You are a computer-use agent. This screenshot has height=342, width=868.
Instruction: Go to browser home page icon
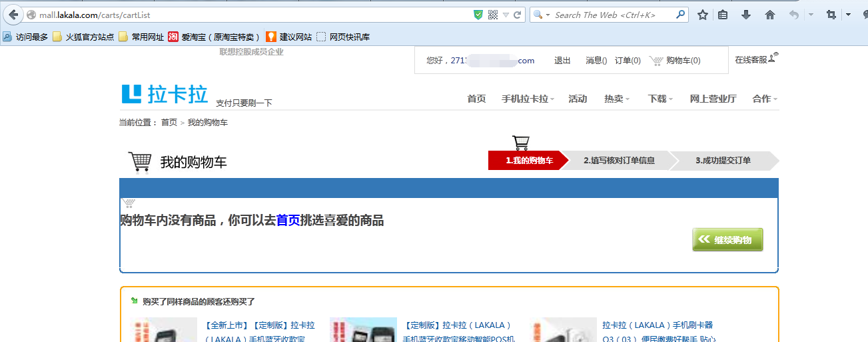pos(770,15)
